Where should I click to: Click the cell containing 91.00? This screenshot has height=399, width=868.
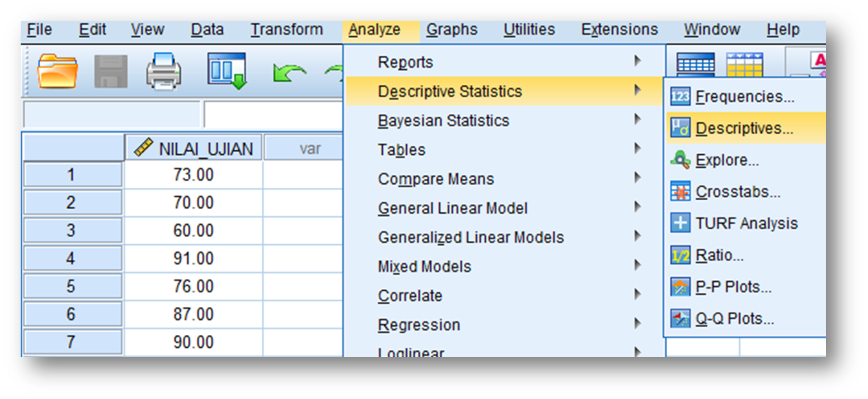click(x=194, y=258)
